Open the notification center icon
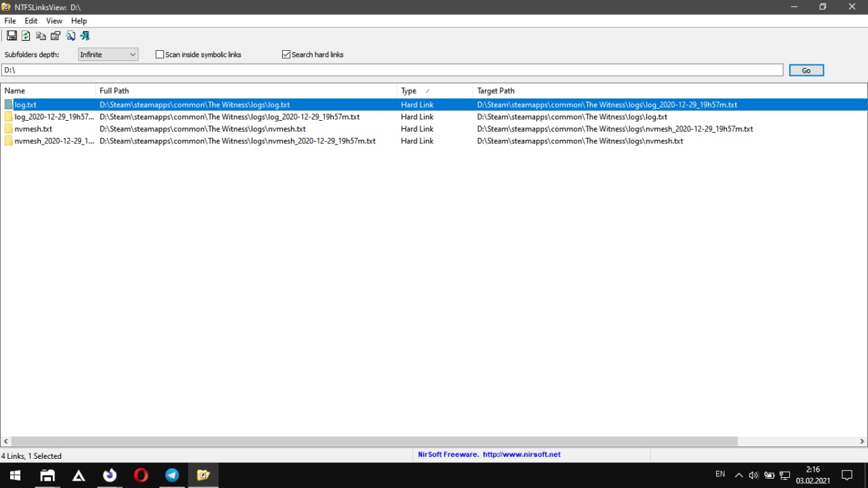 point(847,475)
